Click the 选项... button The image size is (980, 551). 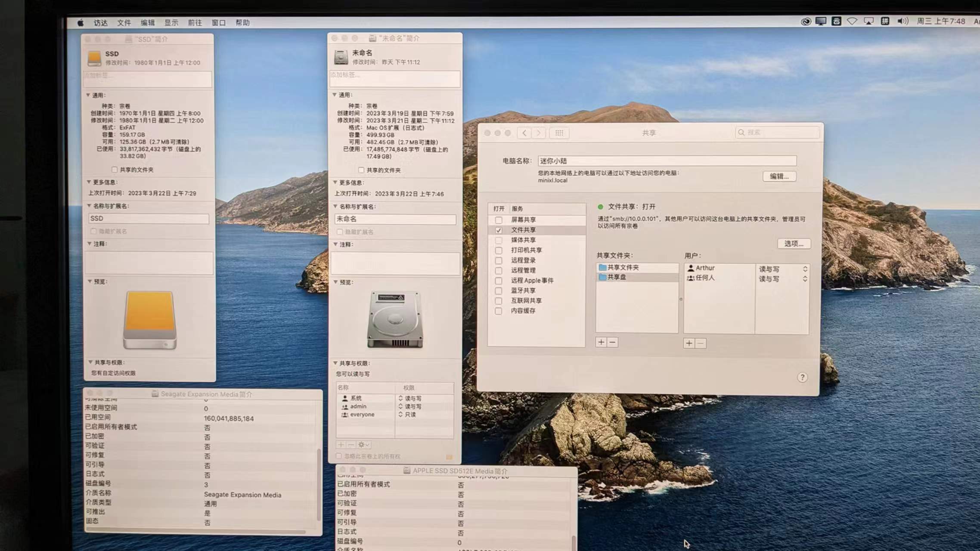794,244
